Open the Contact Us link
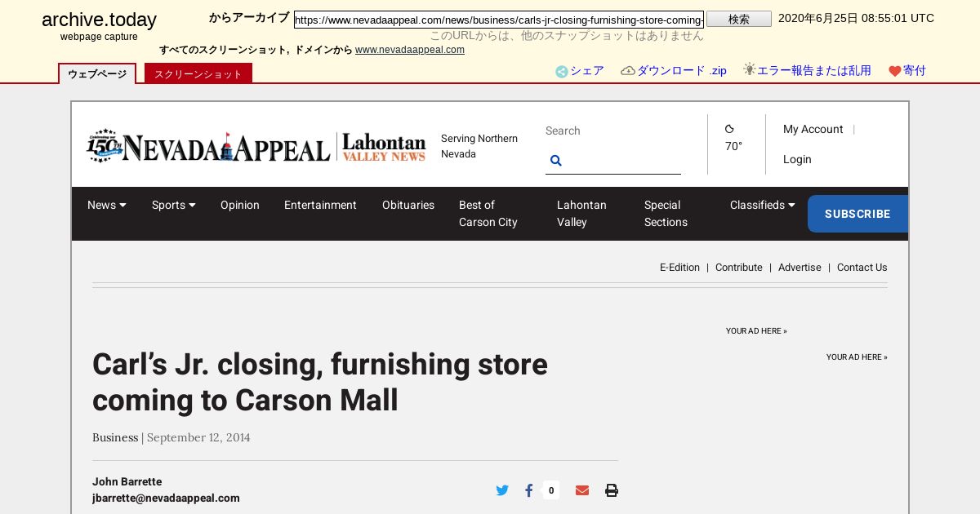 tap(862, 268)
